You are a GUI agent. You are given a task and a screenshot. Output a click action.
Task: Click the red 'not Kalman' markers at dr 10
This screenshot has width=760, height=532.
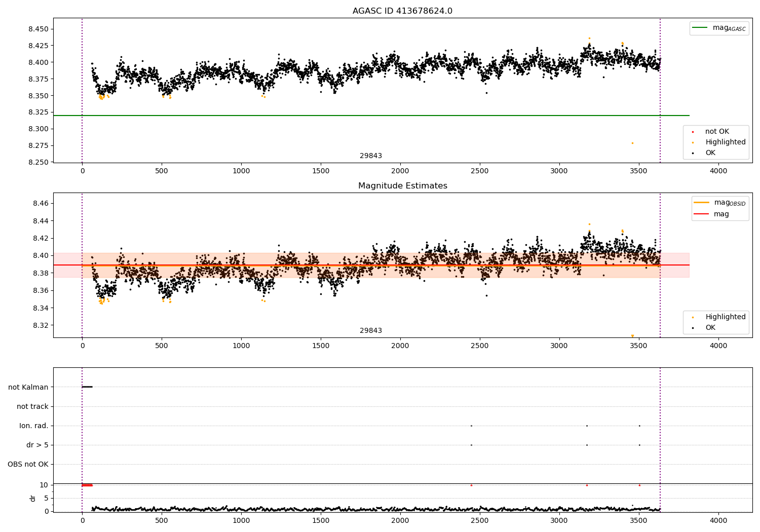point(87,485)
